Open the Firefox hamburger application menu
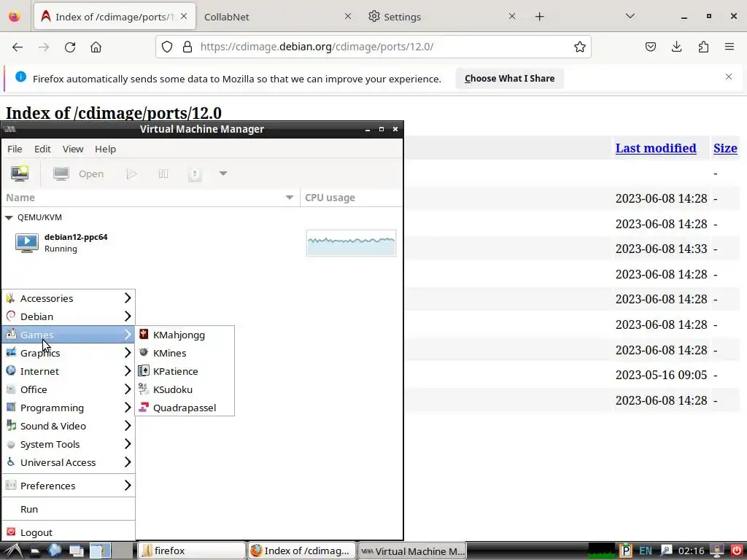The width and height of the screenshot is (747, 560). tap(729, 47)
